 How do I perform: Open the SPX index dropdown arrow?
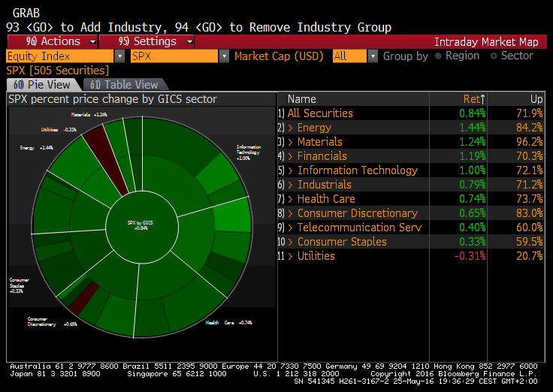224,56
